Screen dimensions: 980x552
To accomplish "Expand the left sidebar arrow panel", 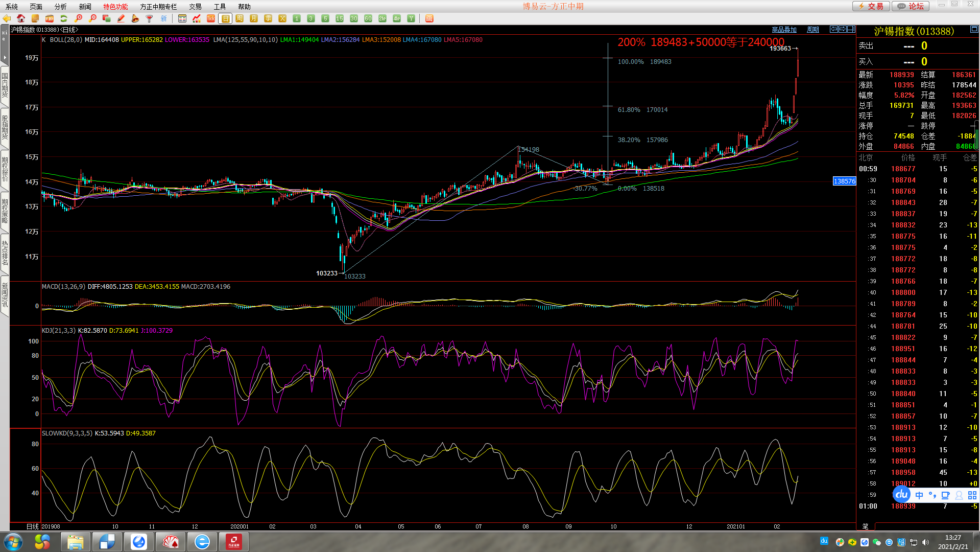I will click(5, 57).
